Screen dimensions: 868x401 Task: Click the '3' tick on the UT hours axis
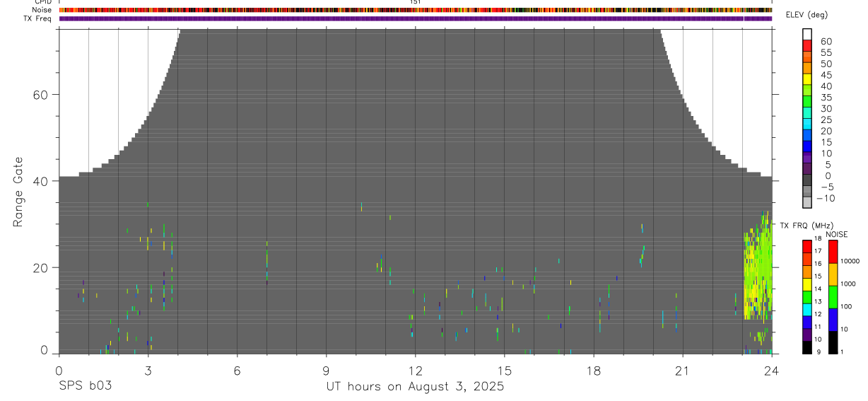148,371
